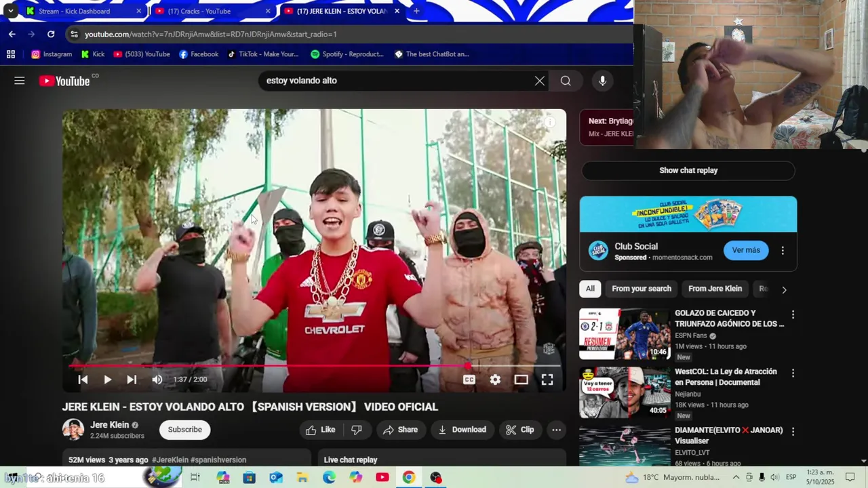
Task: Open Windows notification center icon
Action: (x=850, y=477)
